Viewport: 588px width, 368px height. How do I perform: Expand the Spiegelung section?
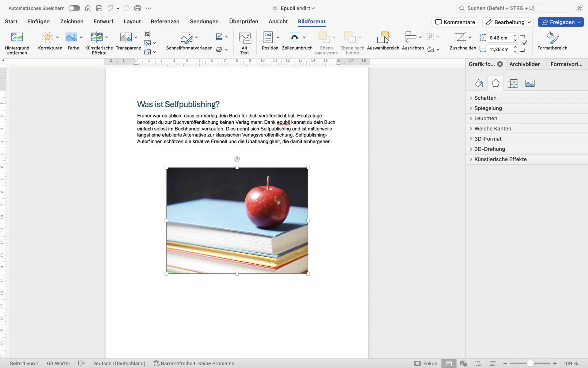pos(526,108)
